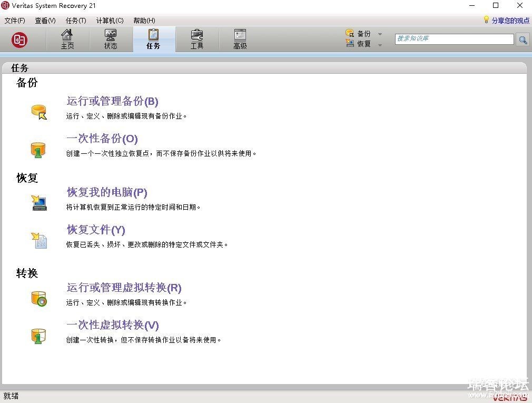Maximize the Veritas System Recovery window
532x403 pixels.
496,5
